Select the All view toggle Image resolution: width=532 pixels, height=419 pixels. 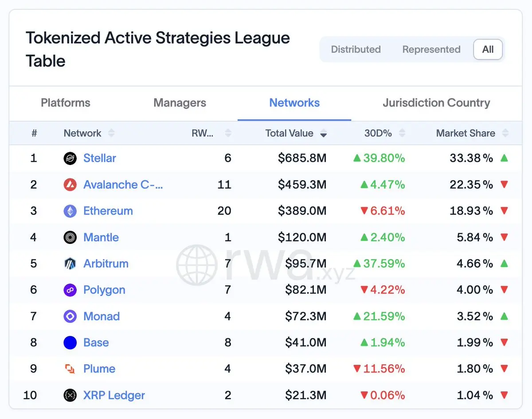pyautogui.click(x=488, y=49)
